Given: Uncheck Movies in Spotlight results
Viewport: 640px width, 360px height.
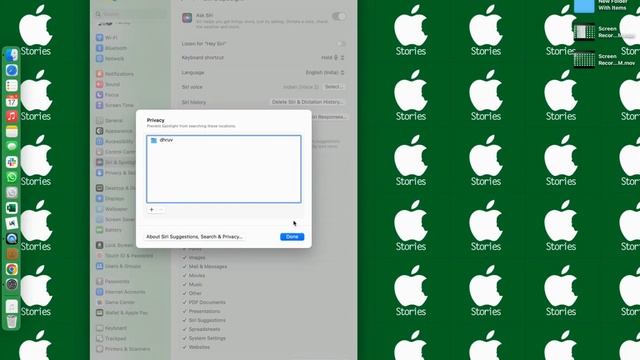Looking at the screenshot, I should (184, 276).
